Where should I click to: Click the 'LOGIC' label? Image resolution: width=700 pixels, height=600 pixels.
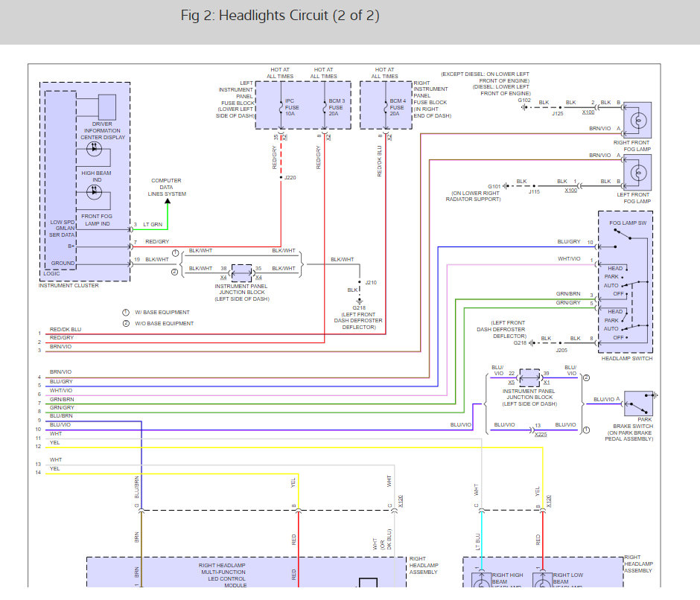pos(51,274)
